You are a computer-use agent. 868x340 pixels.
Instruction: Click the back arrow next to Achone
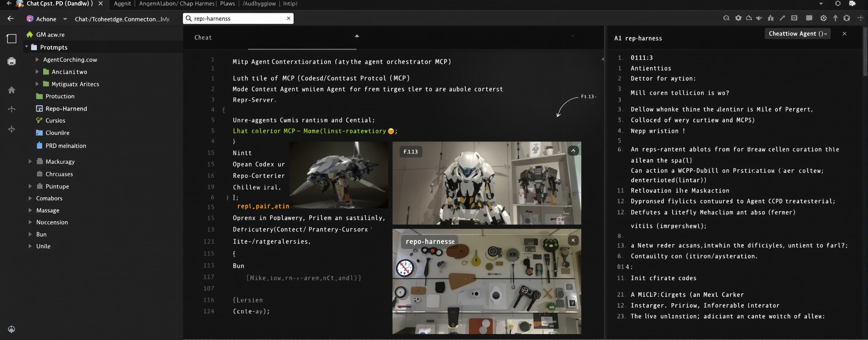[11, 19]
